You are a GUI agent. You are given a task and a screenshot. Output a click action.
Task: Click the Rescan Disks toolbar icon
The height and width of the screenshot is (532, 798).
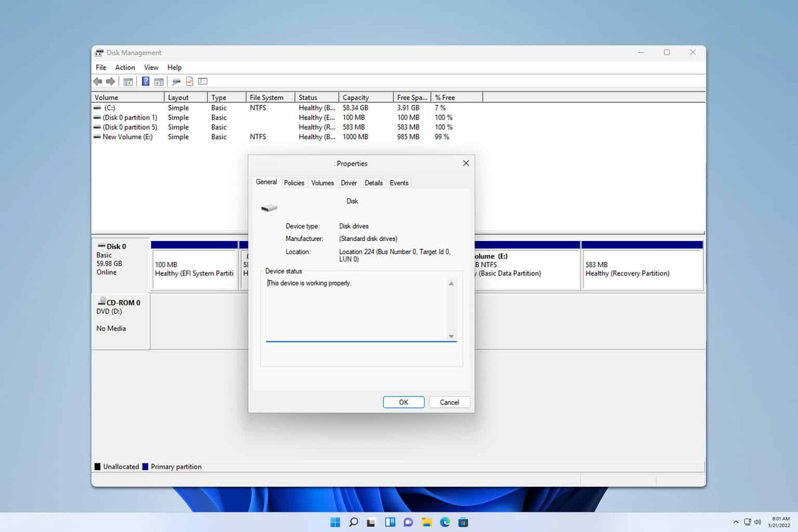(x=177, y=82)
